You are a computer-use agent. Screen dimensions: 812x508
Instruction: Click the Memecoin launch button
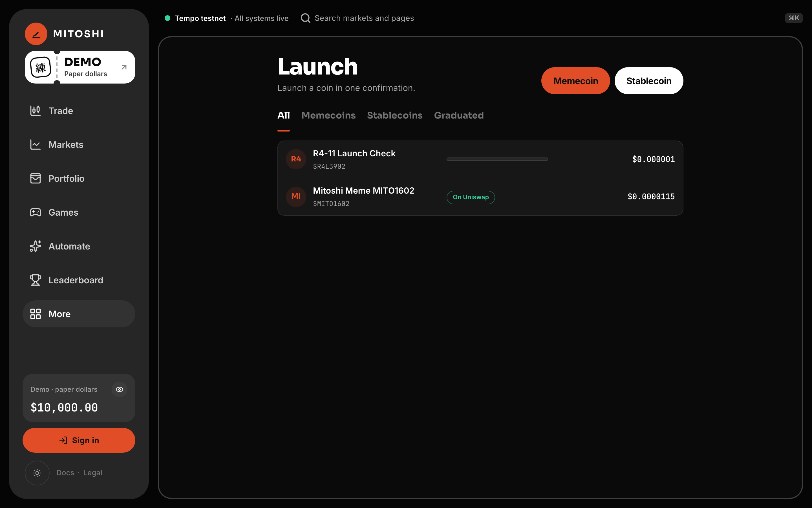575,81
